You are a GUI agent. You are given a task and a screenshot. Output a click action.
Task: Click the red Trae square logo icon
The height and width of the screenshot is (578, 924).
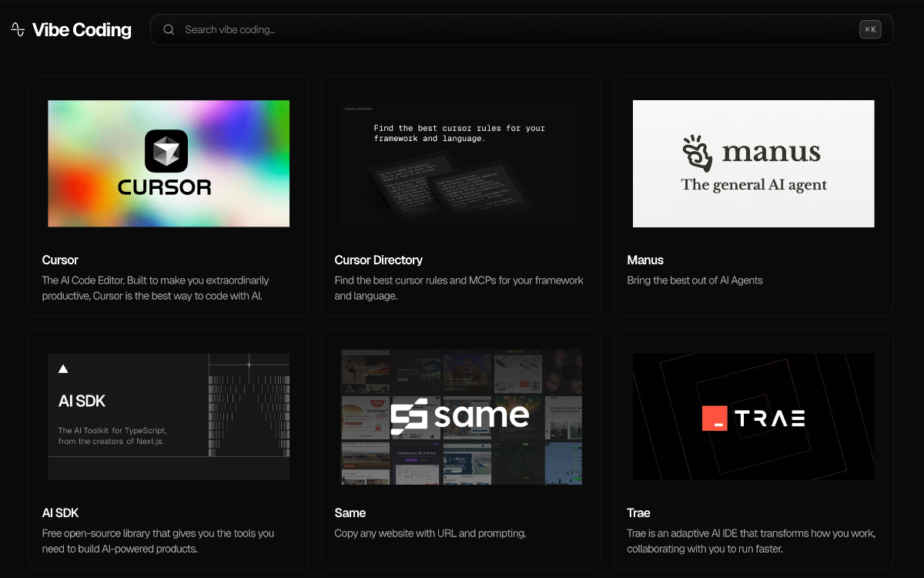click(x=715, y=418)
